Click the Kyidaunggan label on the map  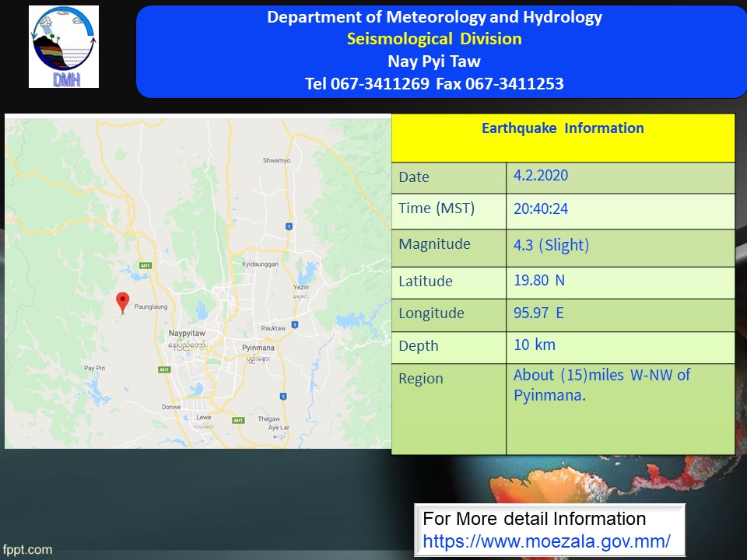click(261, 265)
